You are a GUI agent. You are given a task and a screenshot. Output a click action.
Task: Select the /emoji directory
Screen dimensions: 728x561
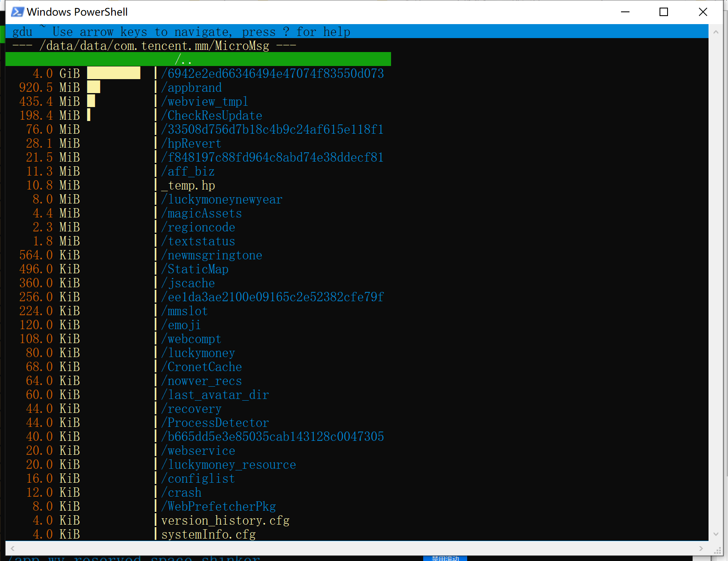pos(181,324)
